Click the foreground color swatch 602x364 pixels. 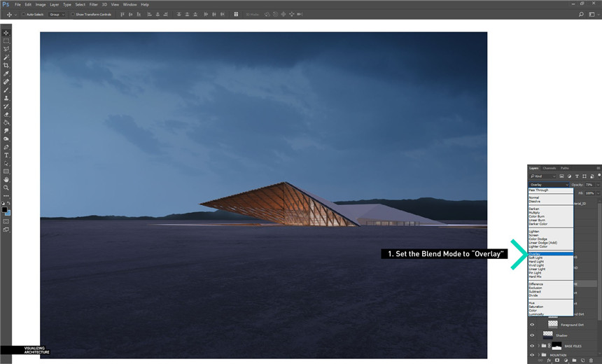[x=4, y=209]
